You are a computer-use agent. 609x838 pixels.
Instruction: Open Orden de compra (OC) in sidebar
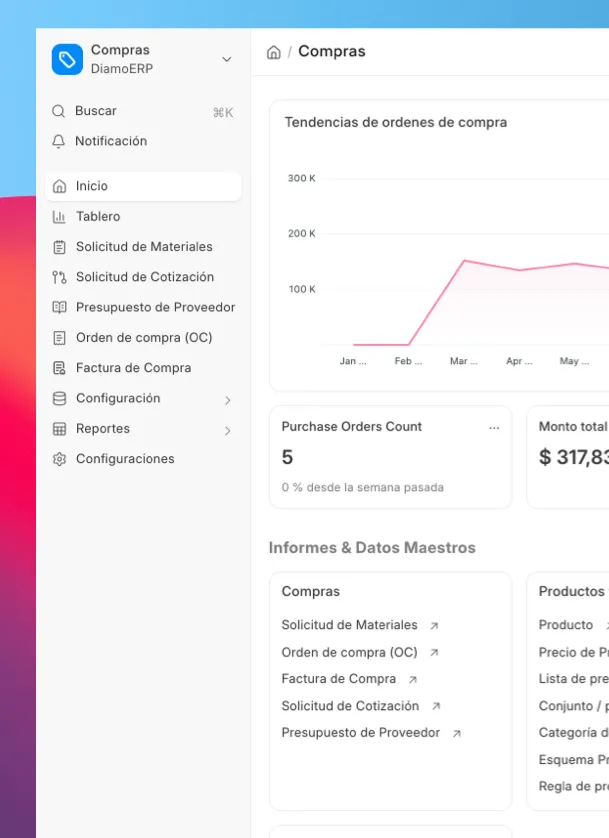(x=143, y=338)
